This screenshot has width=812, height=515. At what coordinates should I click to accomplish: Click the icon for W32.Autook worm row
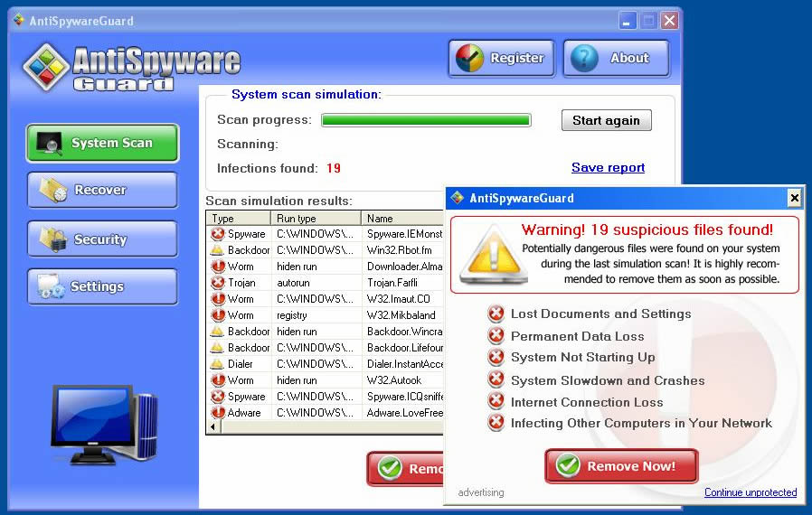(x=218, y=380)
